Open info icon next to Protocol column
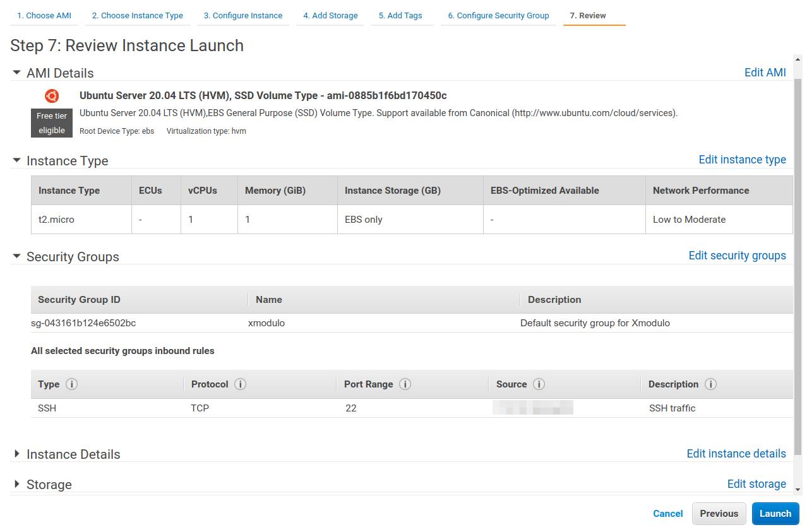The image size is (807, 532). point(240,384)
